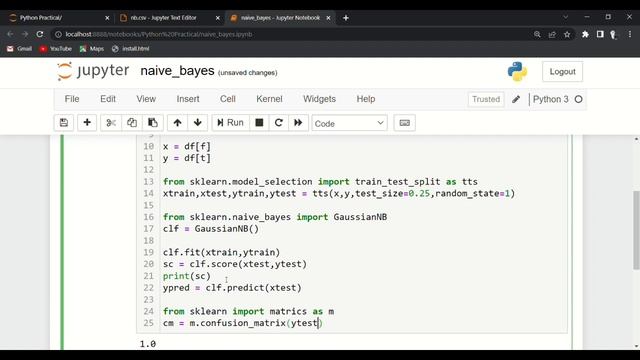Click the clf = GaussianNB() code line
The image size is (640, 360).
211,229
